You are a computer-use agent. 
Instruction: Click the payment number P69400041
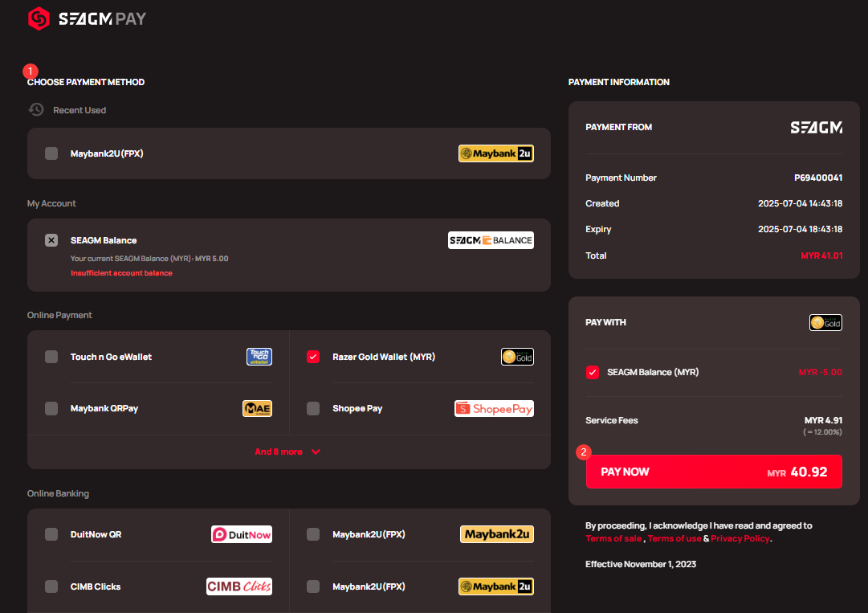tap(818, 178)
